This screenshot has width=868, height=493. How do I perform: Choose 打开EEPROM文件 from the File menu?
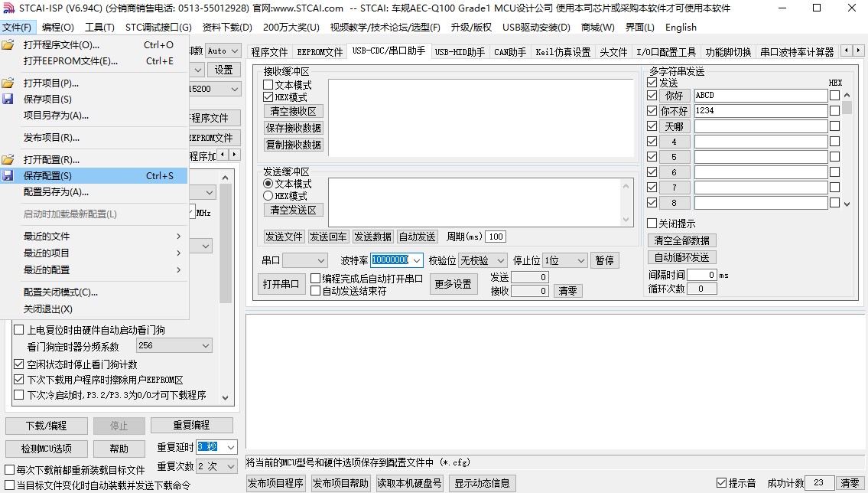(94, 61)
